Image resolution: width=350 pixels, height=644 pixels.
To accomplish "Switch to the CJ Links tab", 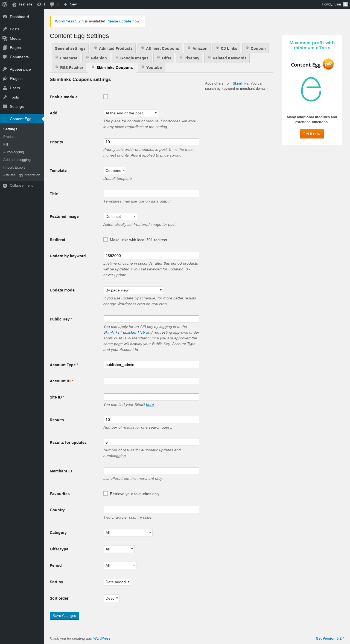I will pyautogui.click(x=226, y=48).
